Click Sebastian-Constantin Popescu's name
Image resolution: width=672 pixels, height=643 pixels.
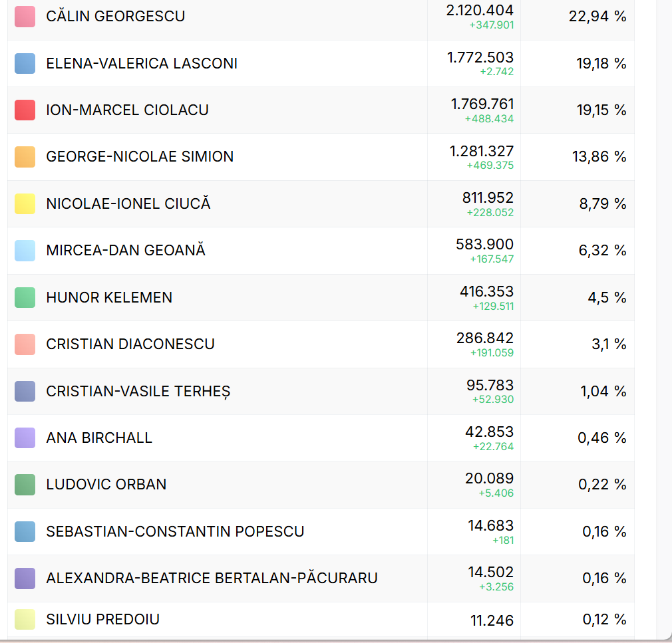pyautogui.click(x=175, y=531)
